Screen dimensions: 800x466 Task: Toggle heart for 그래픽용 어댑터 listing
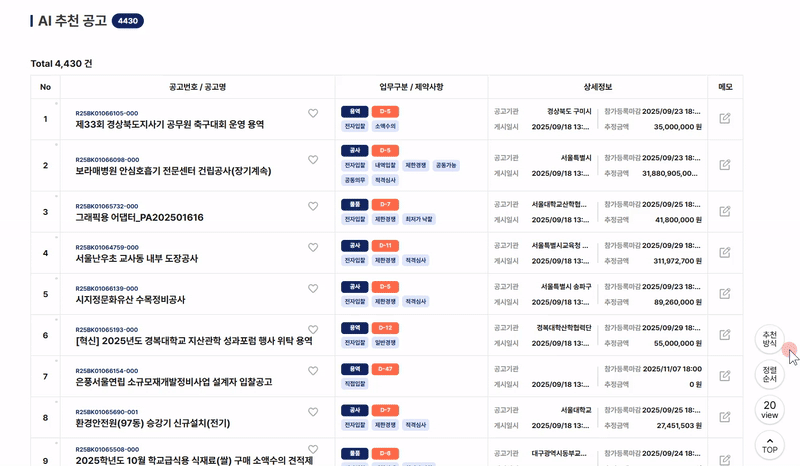313,206
